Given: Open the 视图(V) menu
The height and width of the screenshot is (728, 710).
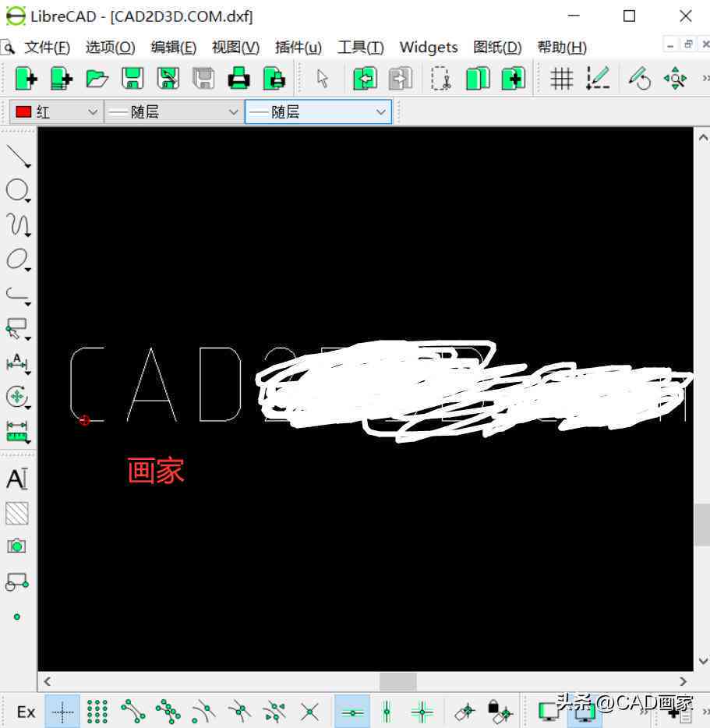Looking at the screenshot, I should (236, 48).
